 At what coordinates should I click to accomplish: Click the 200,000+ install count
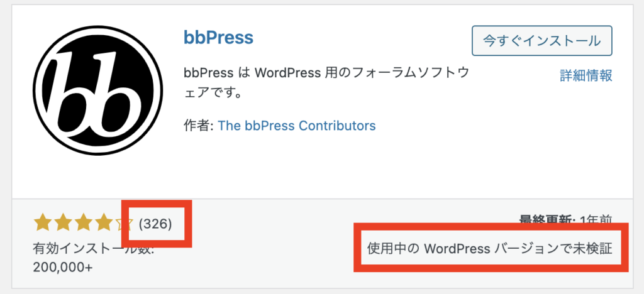[62, 267]
